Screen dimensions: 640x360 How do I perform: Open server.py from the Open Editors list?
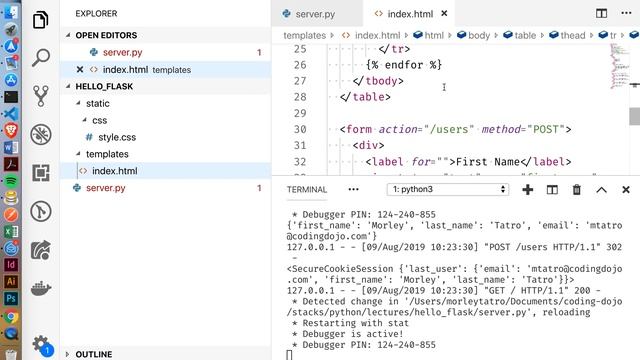point(165,52)
